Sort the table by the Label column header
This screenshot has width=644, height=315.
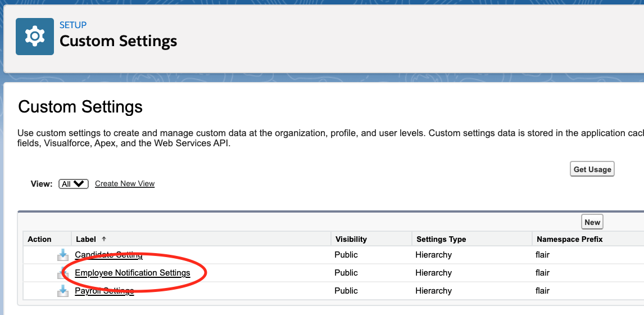pyautogui.click(x=86, y=239)
